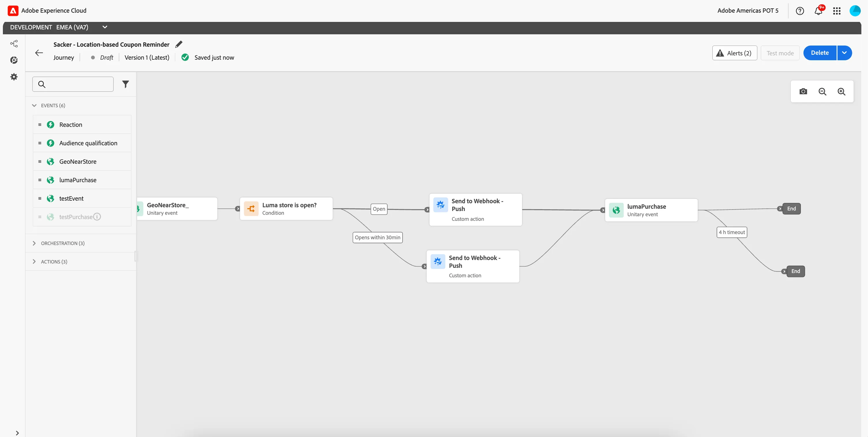The height and width of the screenshot is (437, 868).
Task: Open the Alerts (2) button
Action: coord(735,53)
